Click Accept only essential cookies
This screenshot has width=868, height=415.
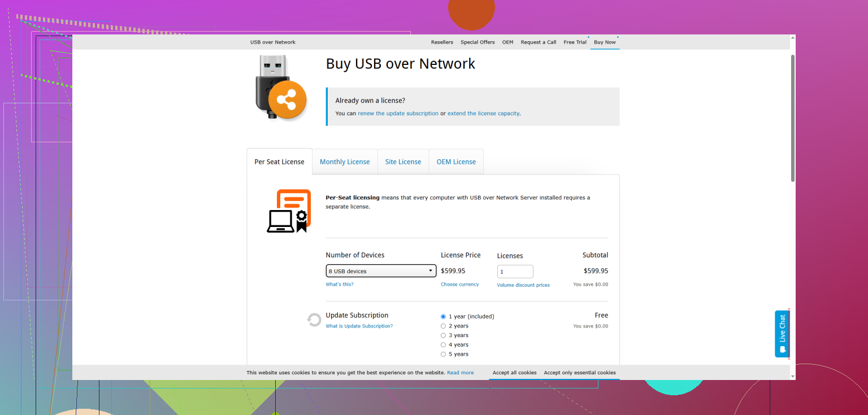pyautogui.click(x=580, y=373)
